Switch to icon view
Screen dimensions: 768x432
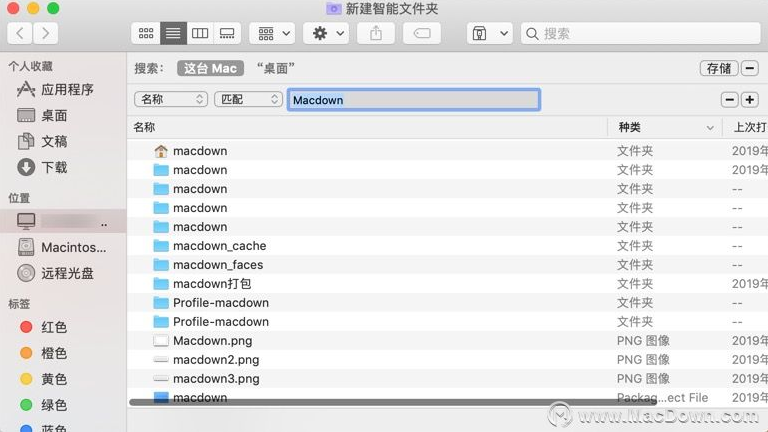click(x=146, y=33)
